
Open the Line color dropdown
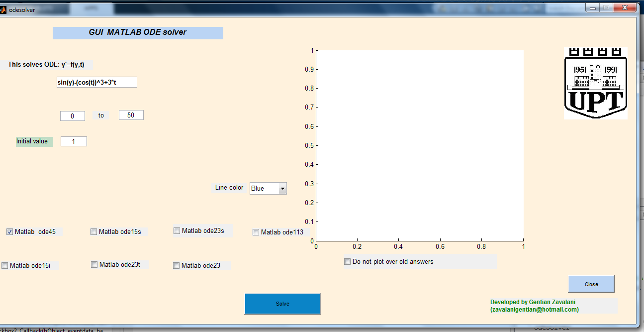[x=268, y=188]
